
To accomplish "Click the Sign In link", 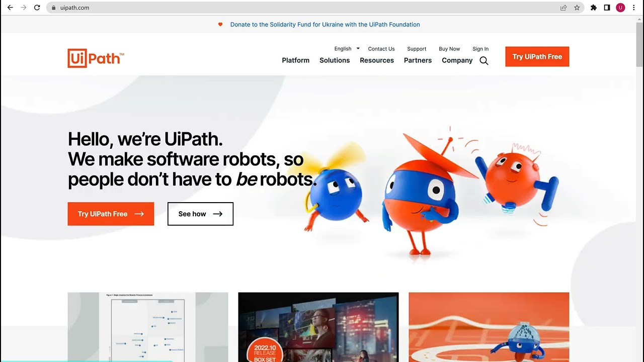I will coord(480,49).
